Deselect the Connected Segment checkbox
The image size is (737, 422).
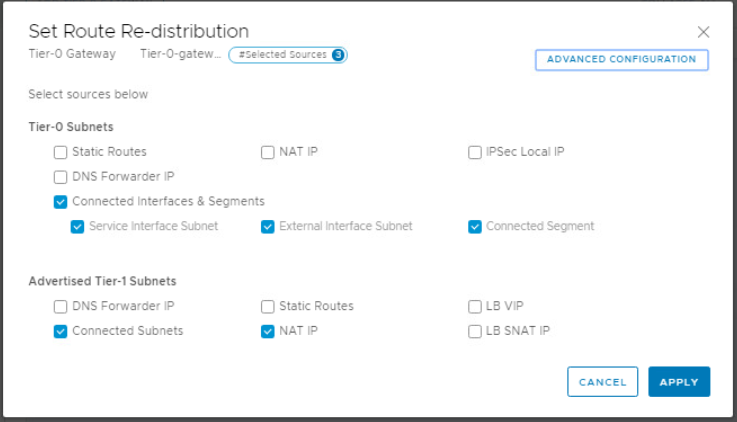(475, 227)
